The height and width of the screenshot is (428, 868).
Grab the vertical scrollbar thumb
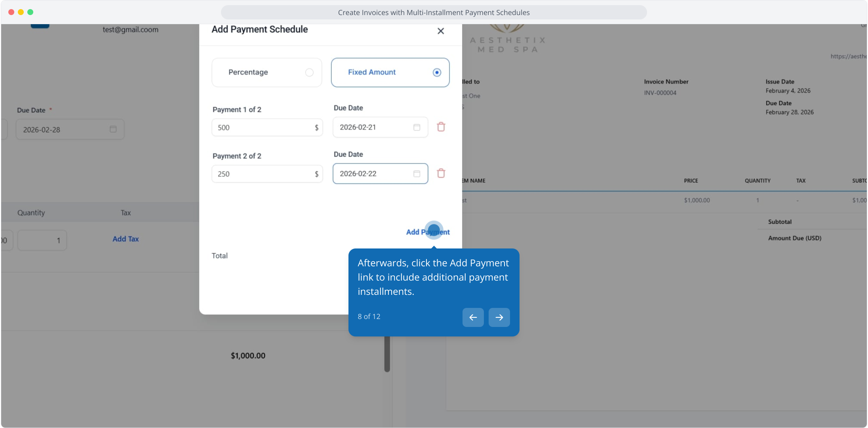tap(387, 353)
